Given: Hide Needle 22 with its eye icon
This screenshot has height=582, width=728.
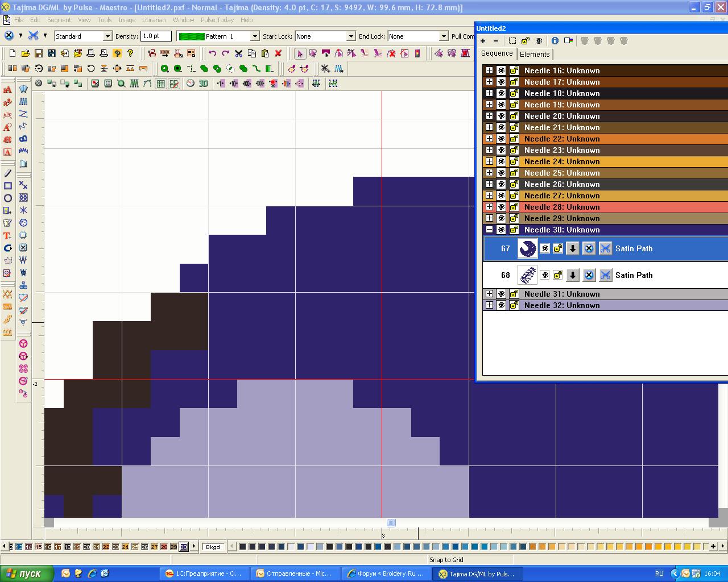Looking at the screenshot, I should [501, 139].
